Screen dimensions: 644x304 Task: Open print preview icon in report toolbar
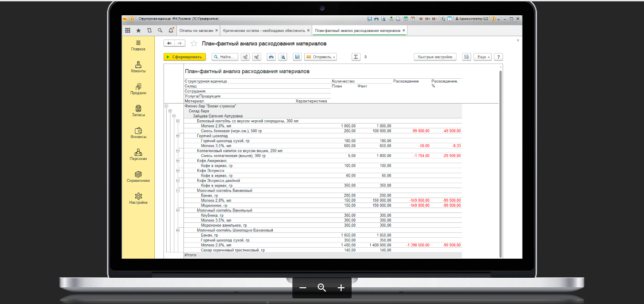click(283, 57)
